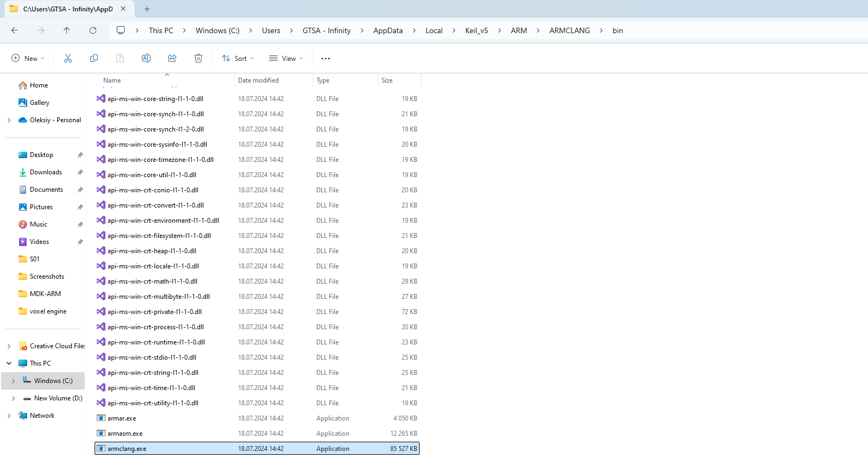This screenshot has height=458, width=868.
Task: Click the Refresh button in navigation bar
Action: (93, 30)
